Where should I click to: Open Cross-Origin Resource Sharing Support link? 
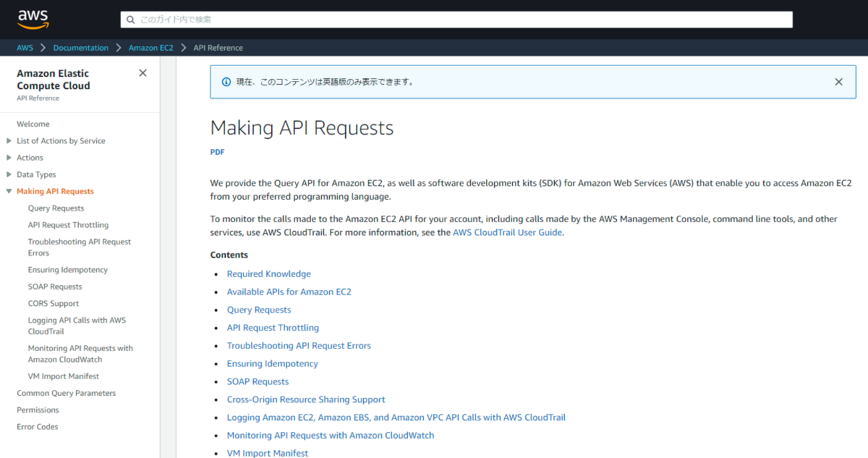306,399
